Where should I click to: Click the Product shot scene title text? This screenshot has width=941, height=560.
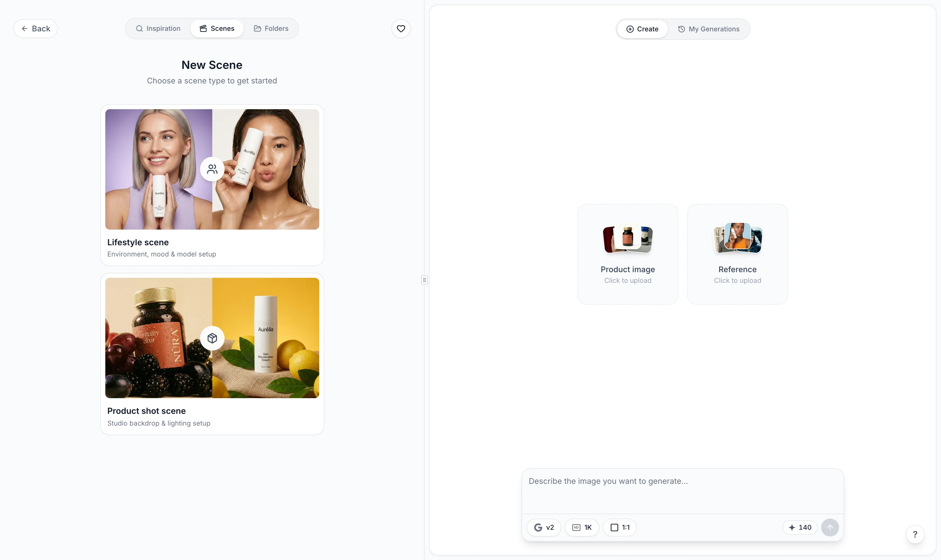[x=146, y=411]
